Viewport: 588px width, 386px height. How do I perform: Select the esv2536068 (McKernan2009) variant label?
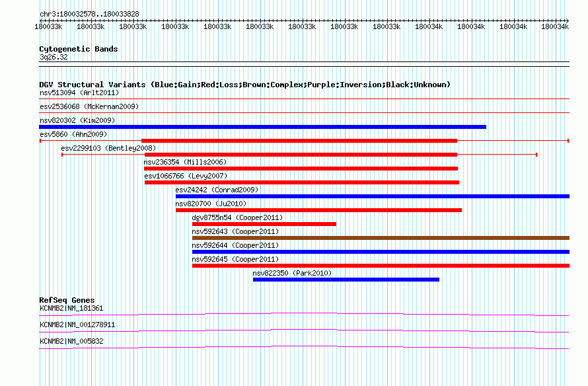pyautogui.click(x=89, y=106)
